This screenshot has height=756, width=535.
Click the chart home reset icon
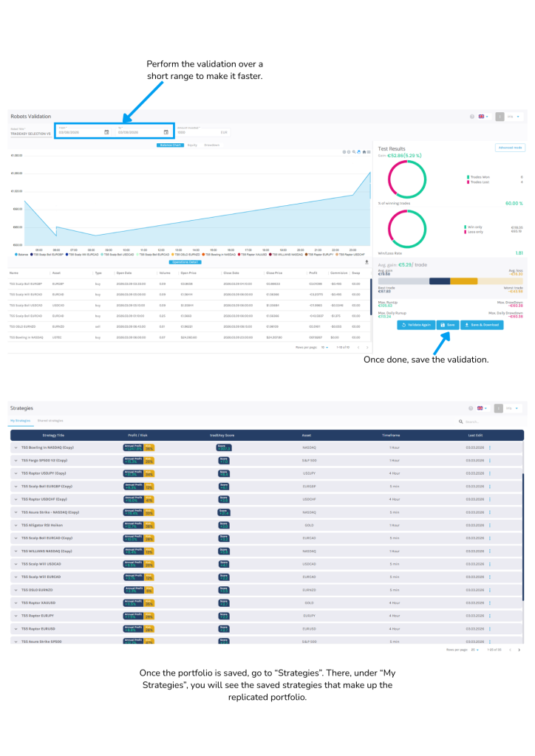point(363,152)
